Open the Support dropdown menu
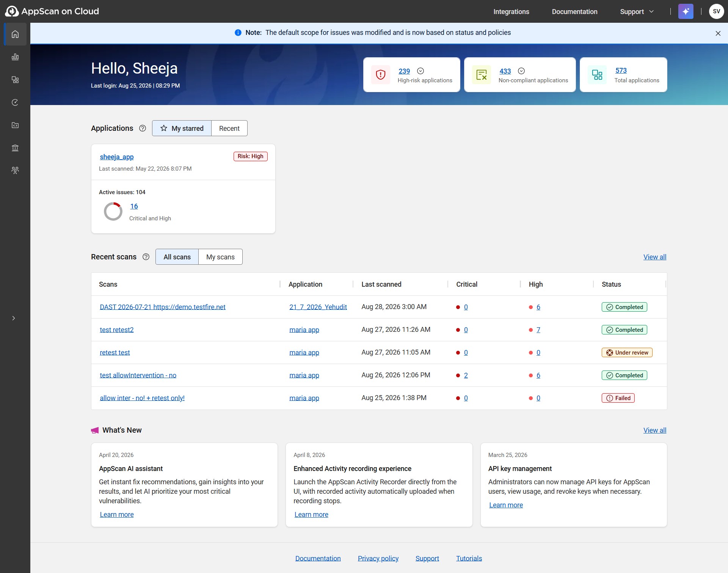Image resolution: width=728 pixels, height=573 pixels. (x=637, y=12)
